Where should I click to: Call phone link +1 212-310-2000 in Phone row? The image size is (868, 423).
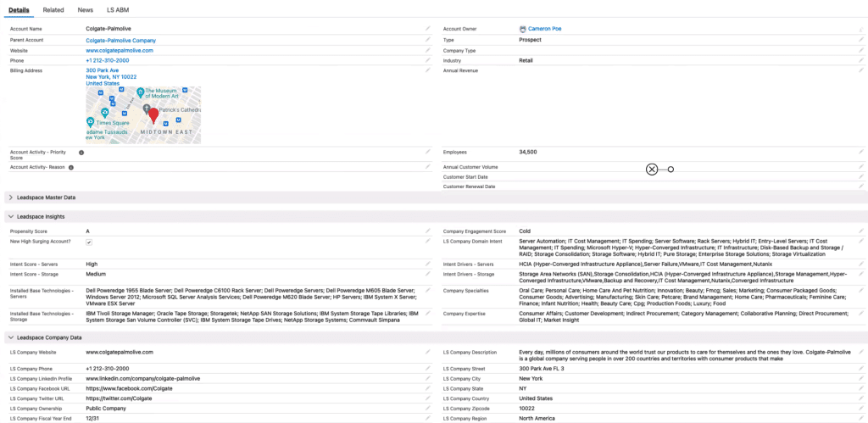point(108,60)
